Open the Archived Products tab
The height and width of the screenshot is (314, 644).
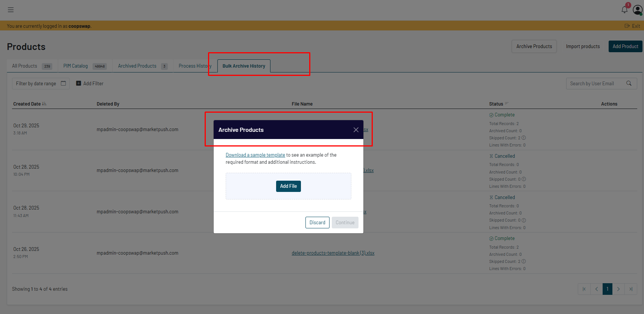click(143, 66)
